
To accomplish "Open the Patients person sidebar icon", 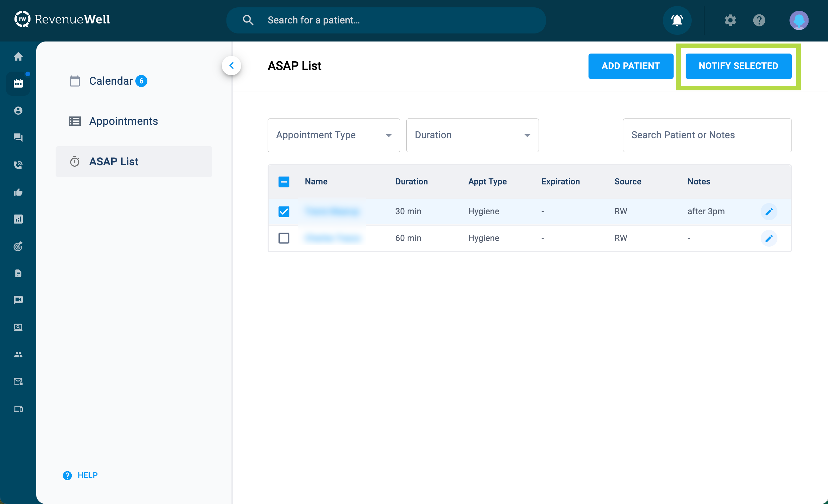I will click(x=18, y=110).
